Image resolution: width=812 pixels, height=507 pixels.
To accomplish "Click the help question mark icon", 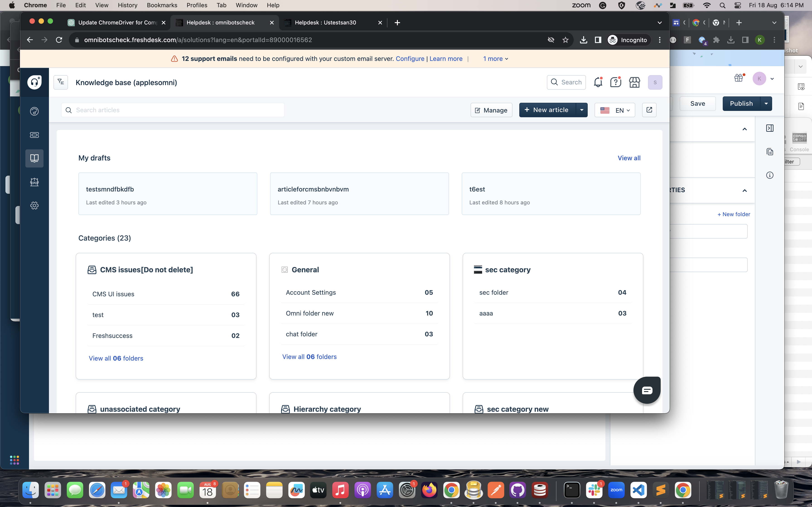I will [x=616, y=82].
